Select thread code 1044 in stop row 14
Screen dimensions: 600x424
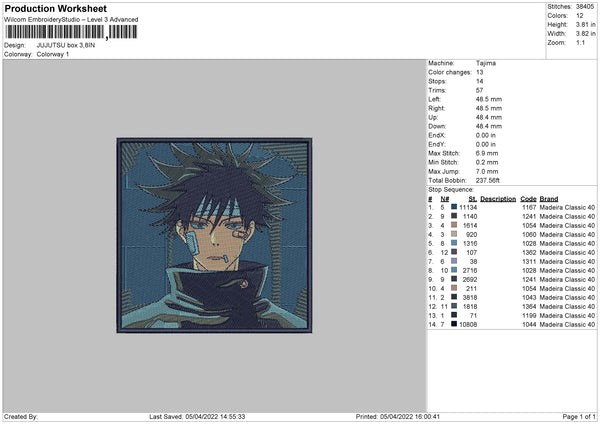[529, 325]
